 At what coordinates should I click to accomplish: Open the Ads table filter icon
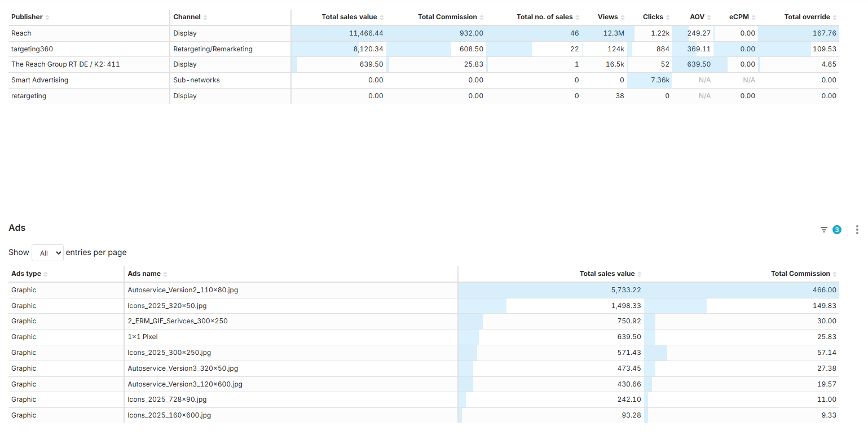(824, 230)
